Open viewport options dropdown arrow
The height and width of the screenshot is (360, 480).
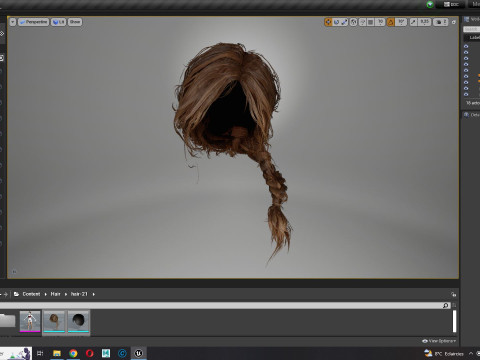click(x=13, y=22)
